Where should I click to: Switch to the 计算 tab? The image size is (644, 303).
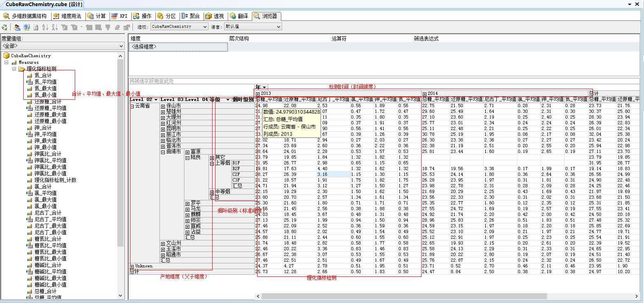pos(97,16)
